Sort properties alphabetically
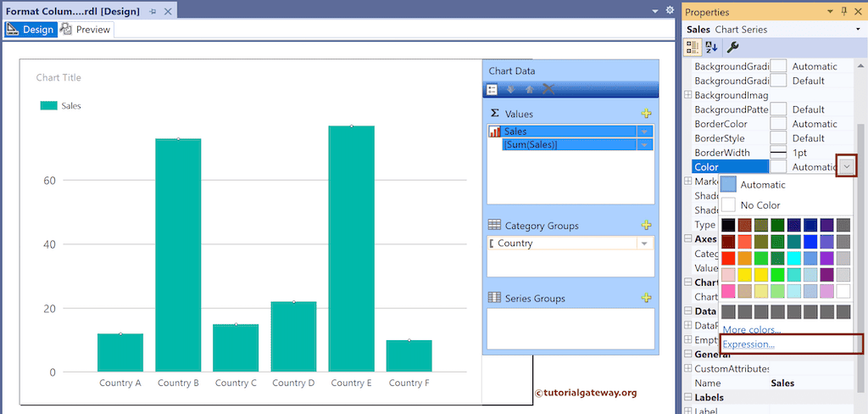 coord(712,48)
